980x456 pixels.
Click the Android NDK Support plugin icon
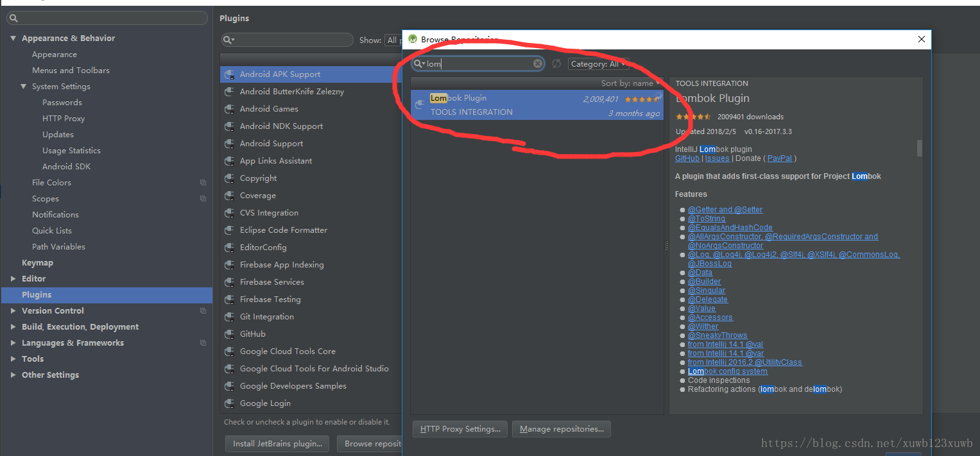tap(229, 126)
